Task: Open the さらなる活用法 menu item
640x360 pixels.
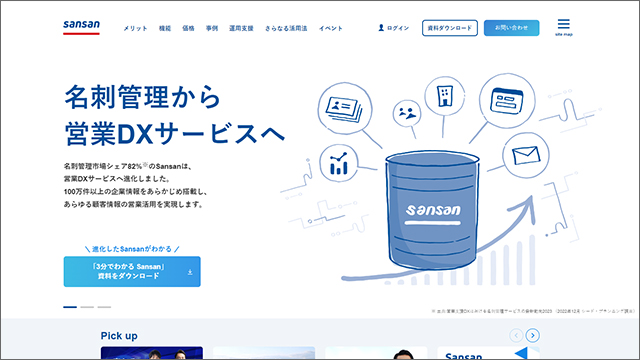Action: coord(286,28)
